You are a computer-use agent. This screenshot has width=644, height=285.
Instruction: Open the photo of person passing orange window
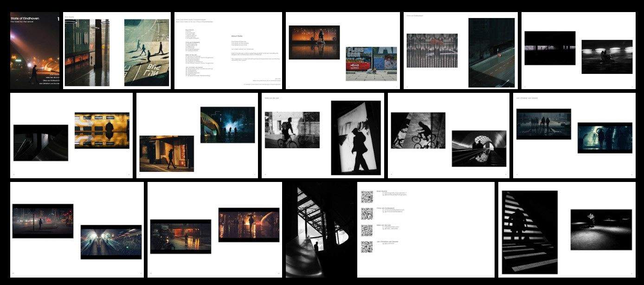(x=314, y=42)
